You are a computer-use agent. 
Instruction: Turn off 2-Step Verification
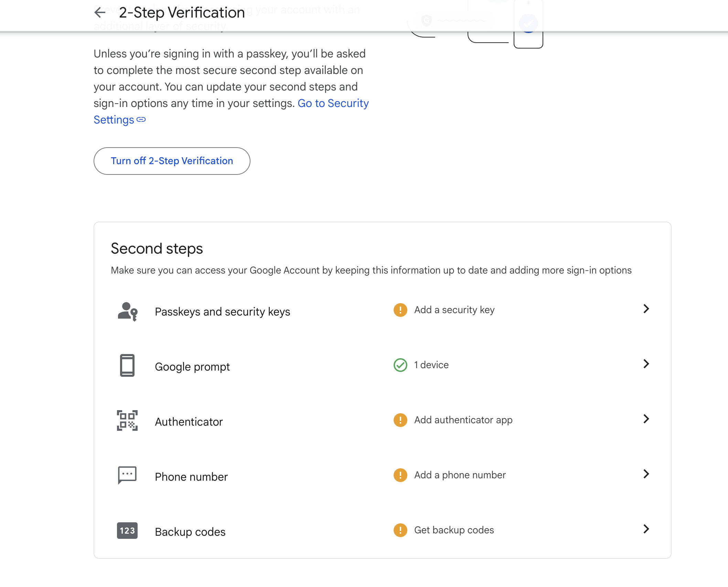pos(172,161)
